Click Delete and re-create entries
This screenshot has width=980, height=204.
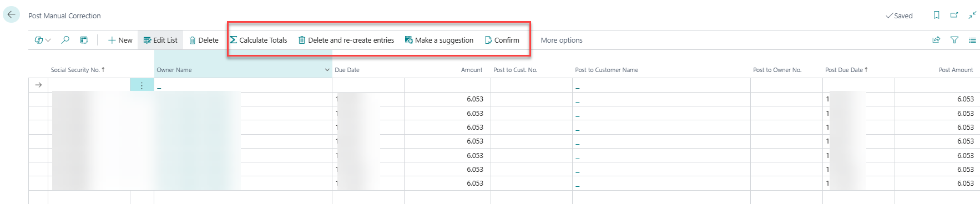click(x=346, y=40)
